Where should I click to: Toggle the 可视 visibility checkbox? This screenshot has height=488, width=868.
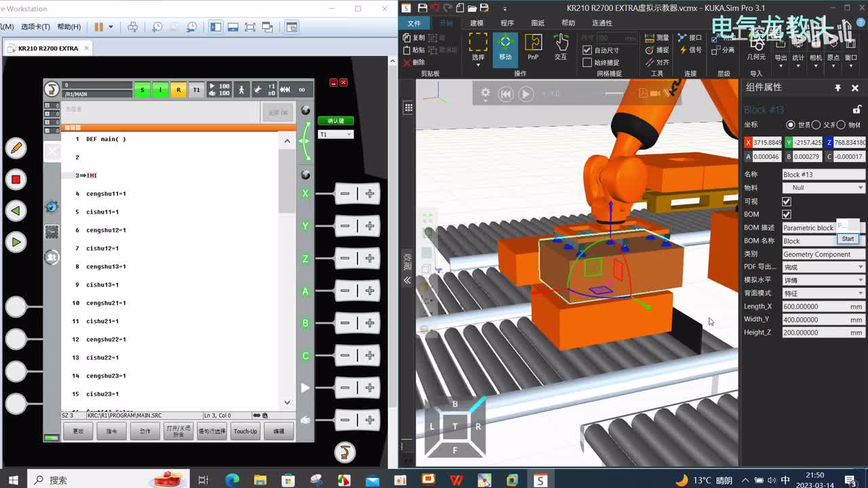(x=787, y=201)
